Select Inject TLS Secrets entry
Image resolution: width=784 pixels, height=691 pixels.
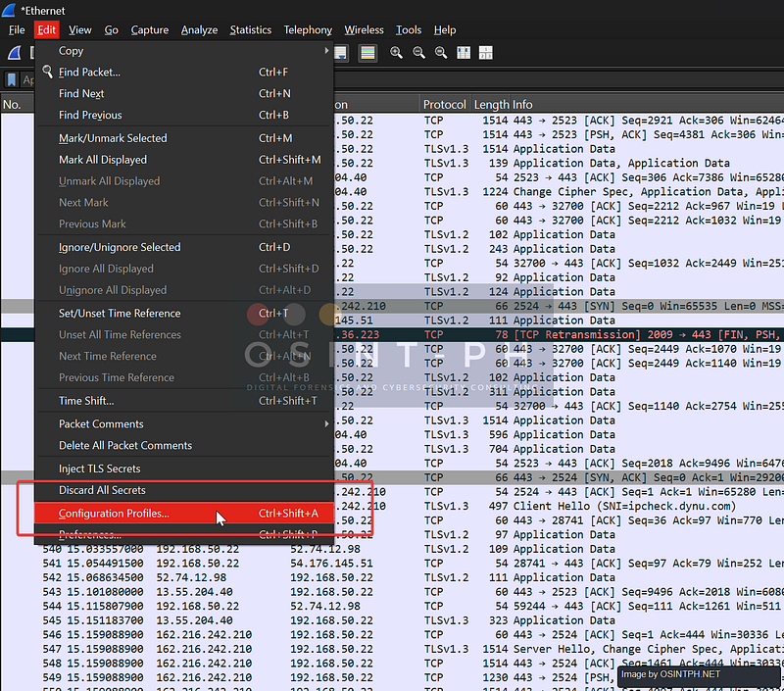tap(184, 469)
